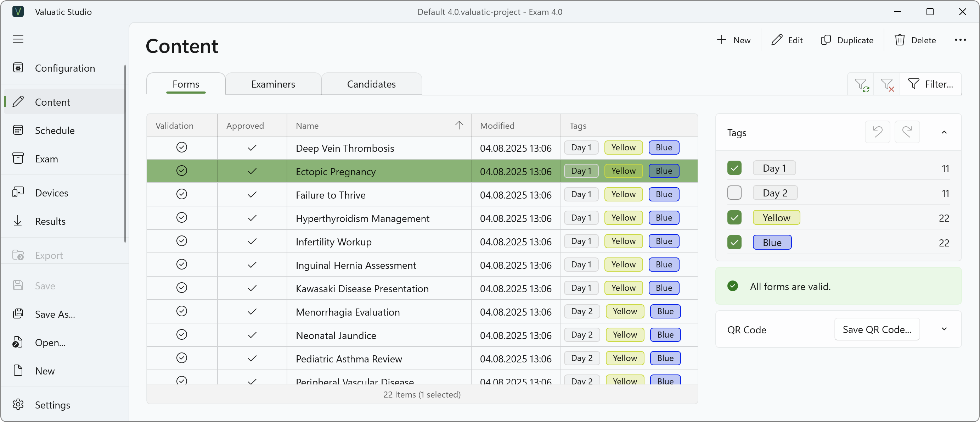Check the Day 2 tag checkbox
This screenshot has width=980, height=422.
pos(734,193)
